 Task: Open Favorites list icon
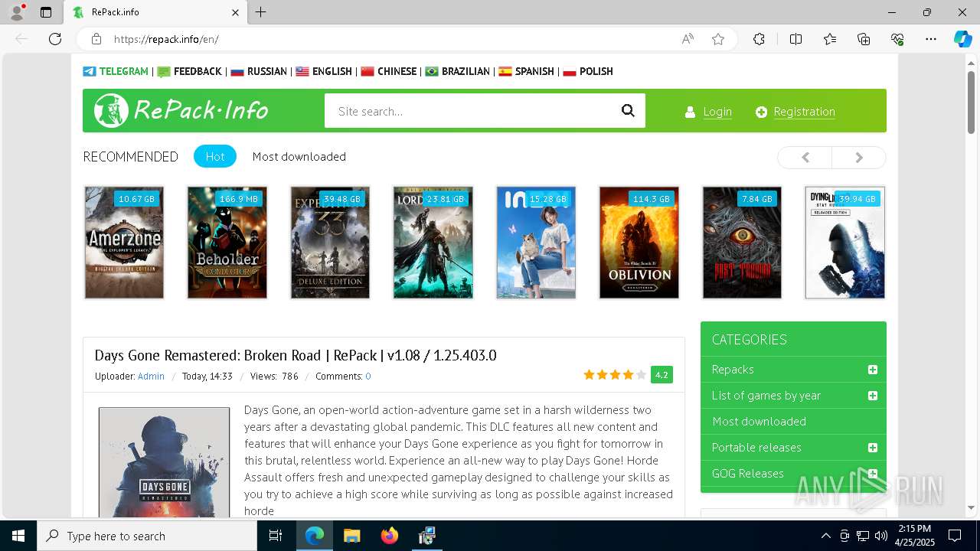click(x=830, y=39)
